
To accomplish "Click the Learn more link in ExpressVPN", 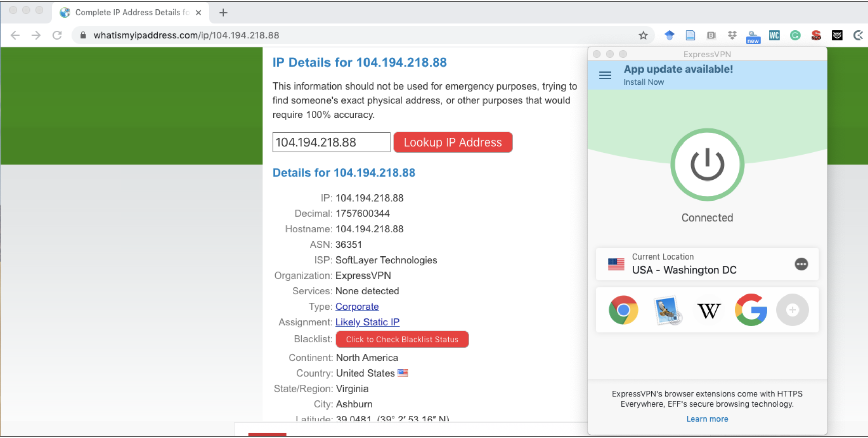I will [x=707, y=419].
